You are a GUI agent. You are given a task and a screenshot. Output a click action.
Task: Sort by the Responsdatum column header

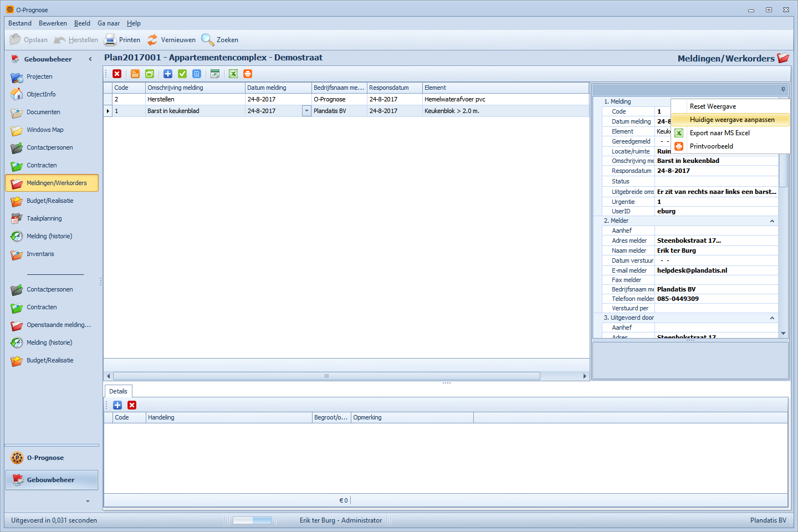pyautogui.click(x=395, y=88)
